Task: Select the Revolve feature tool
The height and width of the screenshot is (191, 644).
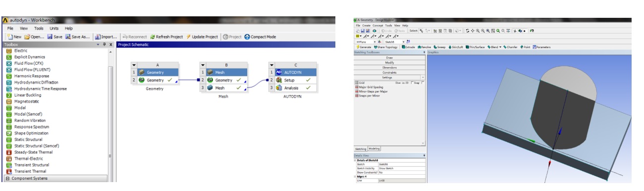Action: [424, 47]
